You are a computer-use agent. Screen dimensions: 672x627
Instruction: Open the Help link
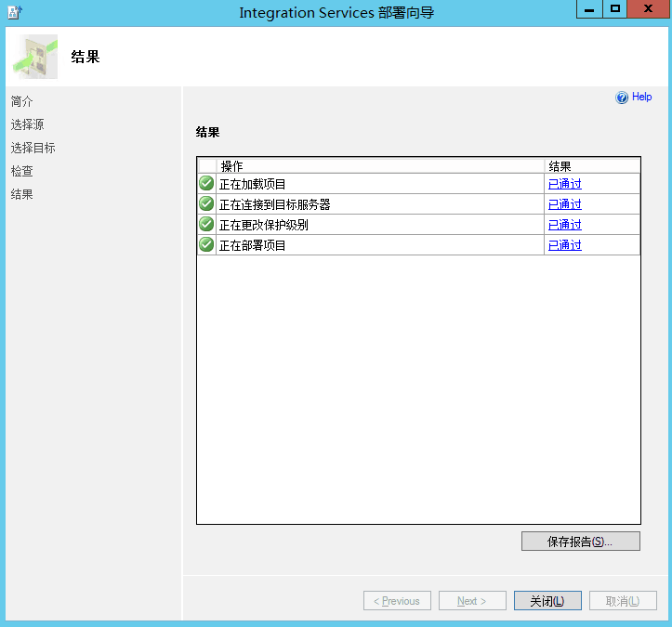point(641,97)
